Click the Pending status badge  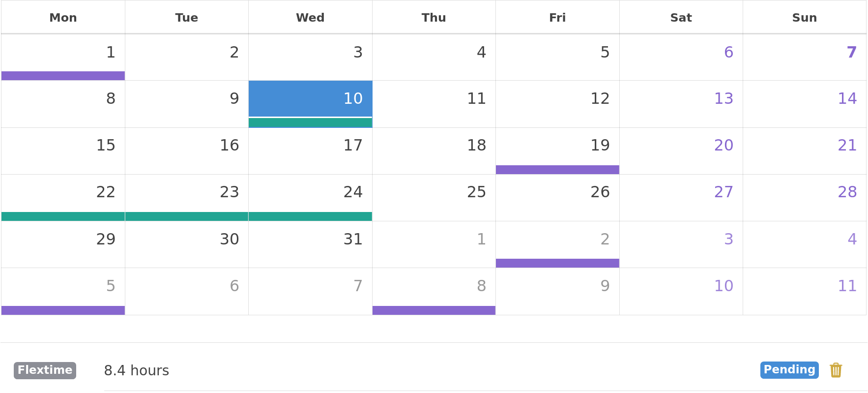(x=789, y=370)
